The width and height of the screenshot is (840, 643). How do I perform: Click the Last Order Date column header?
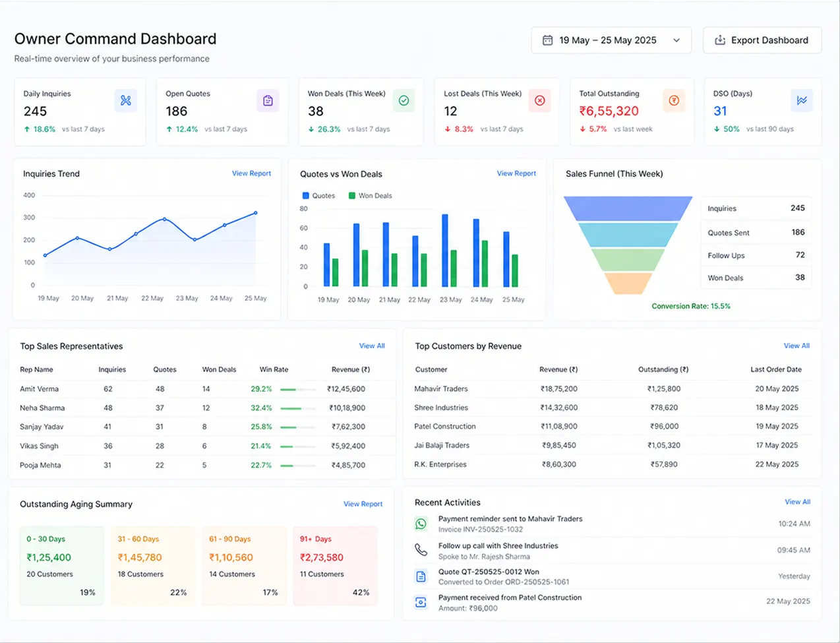tap(775, 369)
